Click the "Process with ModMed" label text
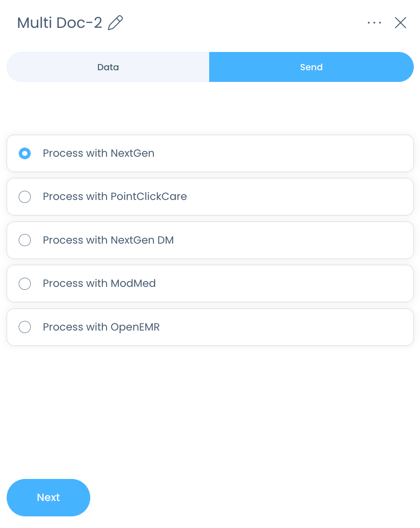Viewport: 420px width, 528px height. [99, 284]
